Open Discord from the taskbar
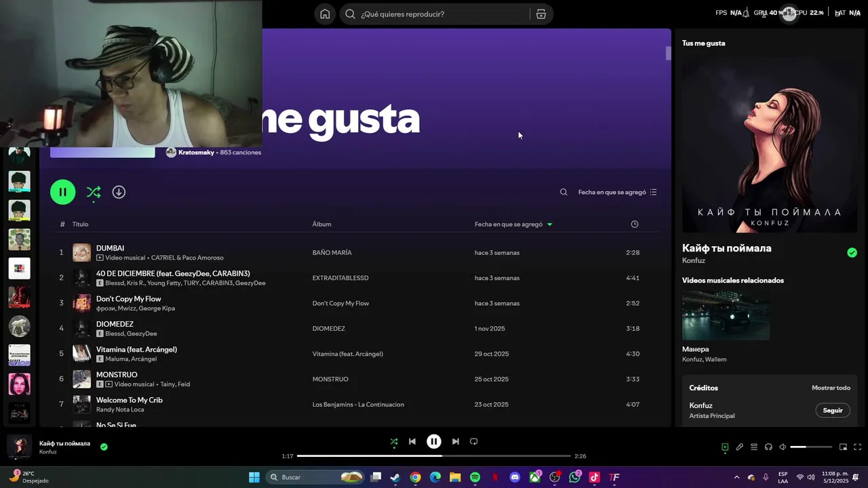This screenshot has width=868, height=488. [515, 477]
